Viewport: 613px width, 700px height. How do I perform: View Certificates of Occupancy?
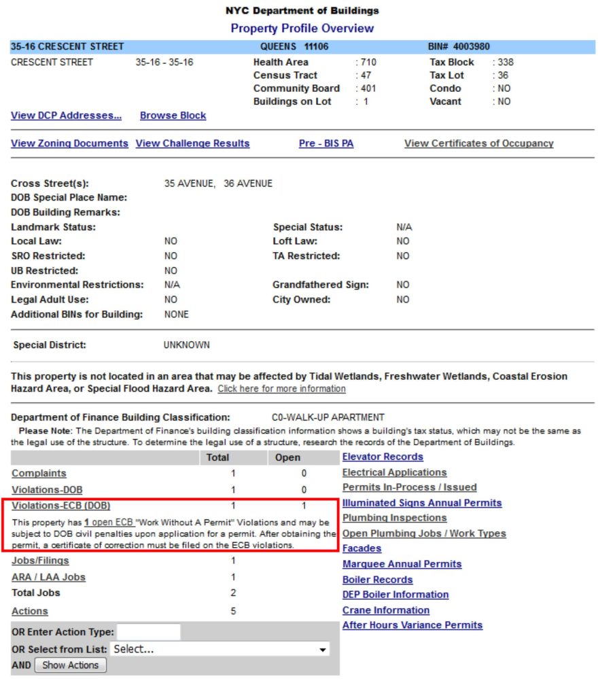[x=478, y=143]
